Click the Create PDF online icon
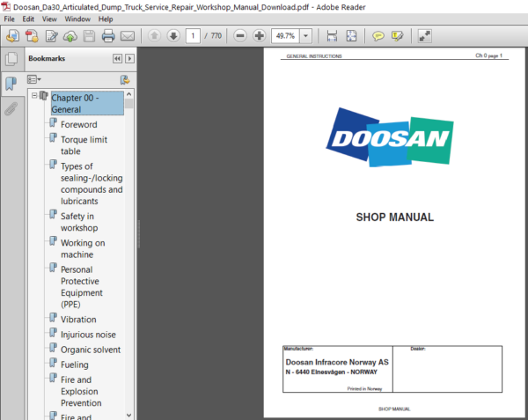The image size is (528, 420). pos(13,36)
